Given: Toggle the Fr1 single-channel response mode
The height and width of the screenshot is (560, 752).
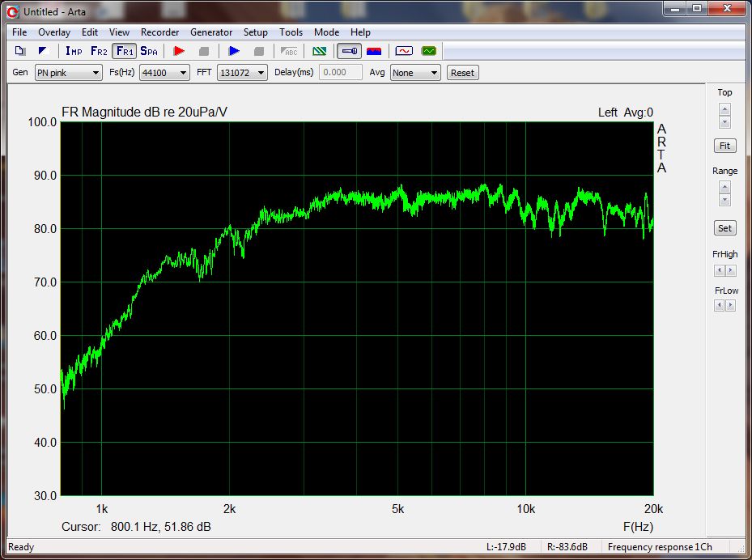Looking at the screenshot, I should 124,51.
